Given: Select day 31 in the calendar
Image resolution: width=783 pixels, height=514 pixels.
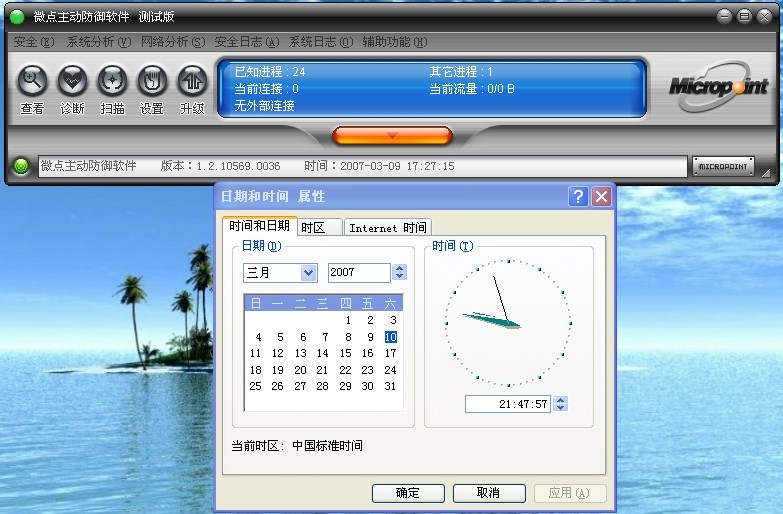Looking at the screenshot, I should 391,386.
